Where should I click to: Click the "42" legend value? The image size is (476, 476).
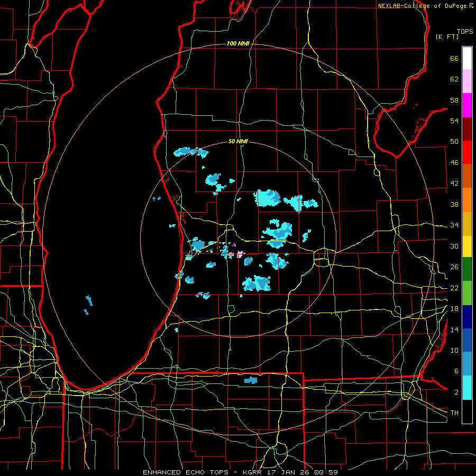point(454,184)
